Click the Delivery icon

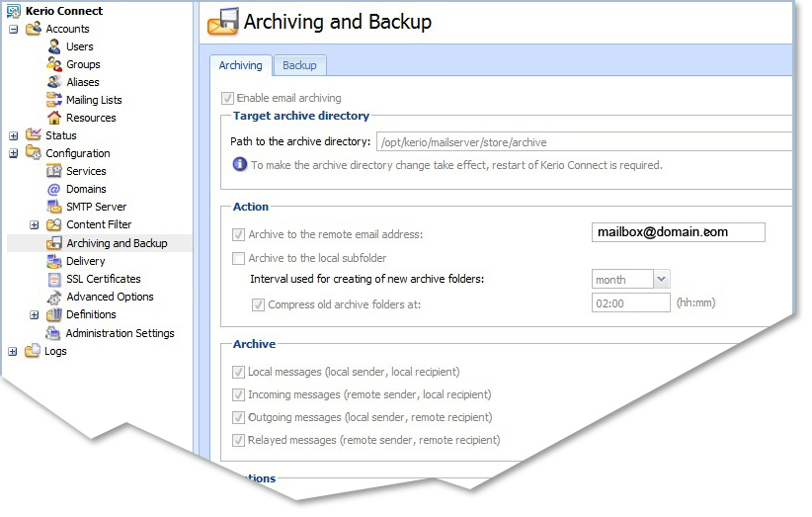coord(54,261)
